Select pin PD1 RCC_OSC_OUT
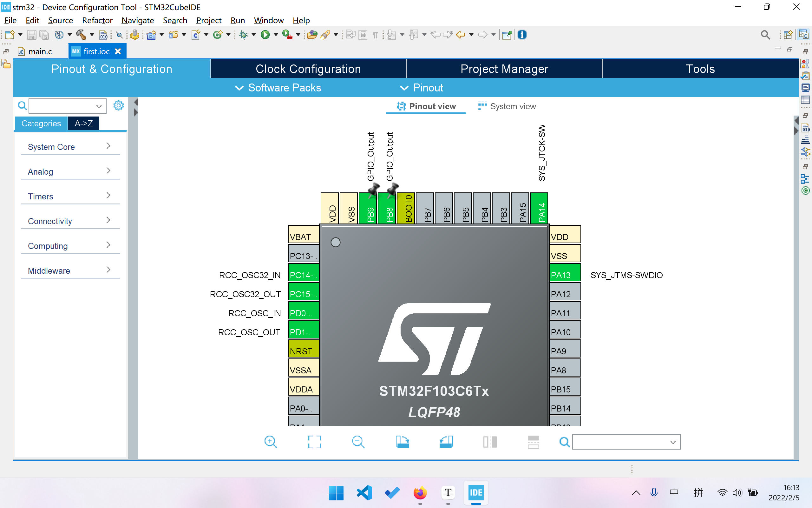 304,330
